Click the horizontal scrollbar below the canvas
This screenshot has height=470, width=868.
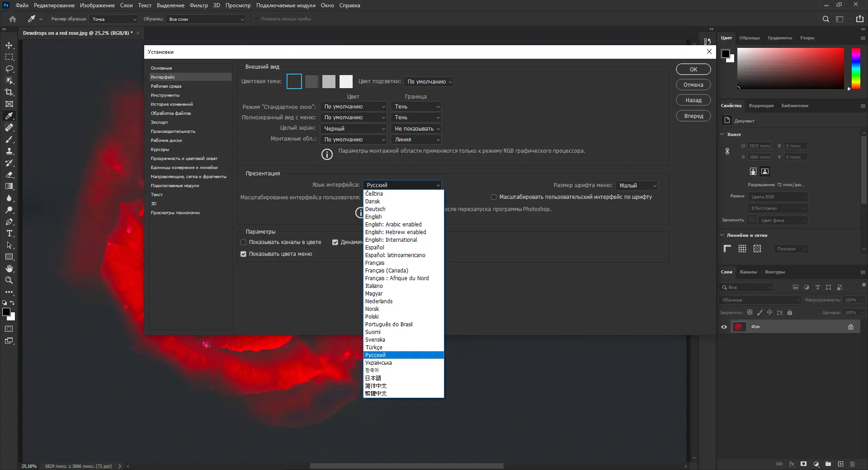coord(407,466)
